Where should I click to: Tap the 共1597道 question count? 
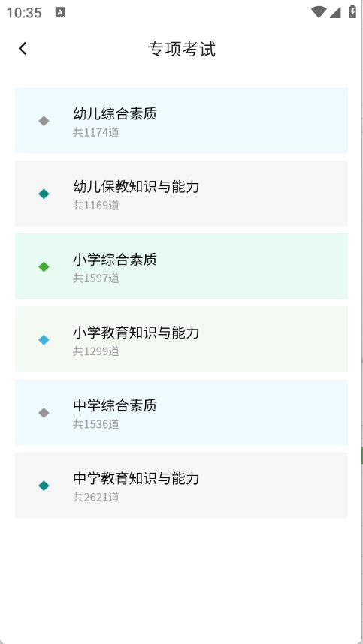pos(96,278)
